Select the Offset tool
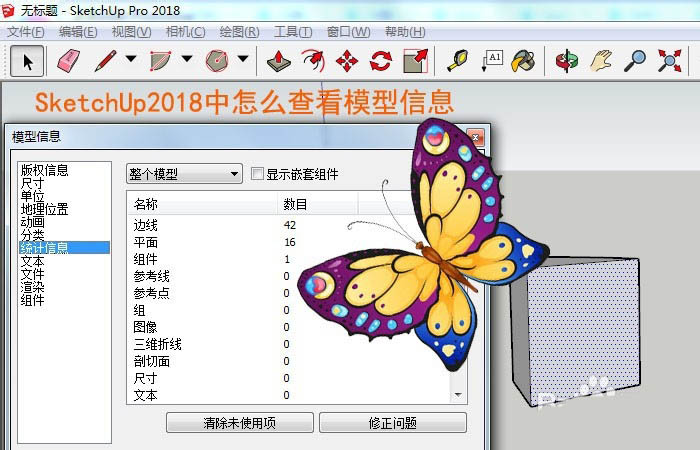The width and height of the screenshot is (700, 450). [312, 61]
